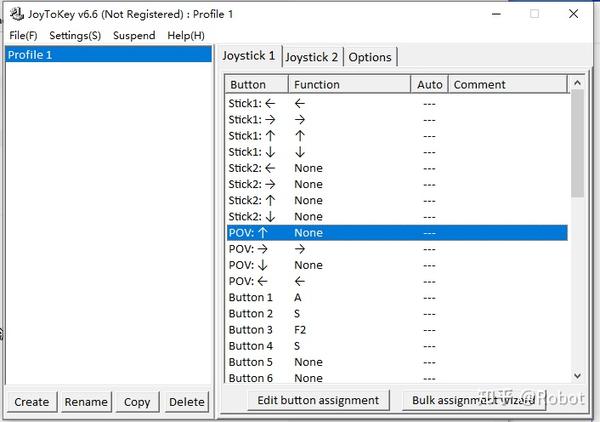Select the POV right arrow row
This screenshot has height=422, width=600.
pos(397,249)
